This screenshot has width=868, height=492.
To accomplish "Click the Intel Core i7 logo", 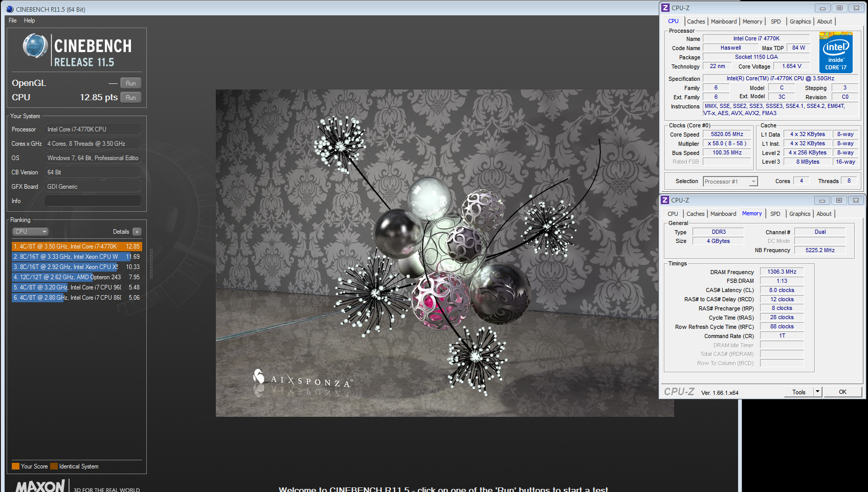I will pyautogui.click(x=836, y=52).
